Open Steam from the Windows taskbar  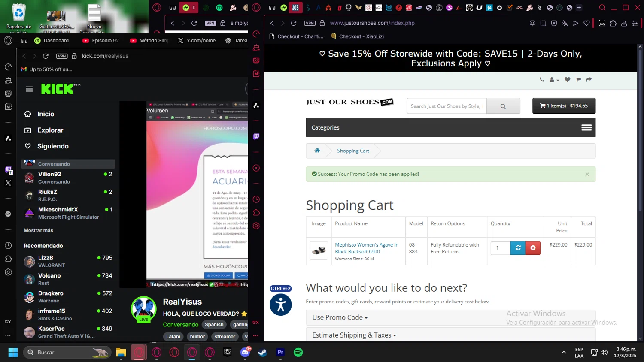click(263, 352)
